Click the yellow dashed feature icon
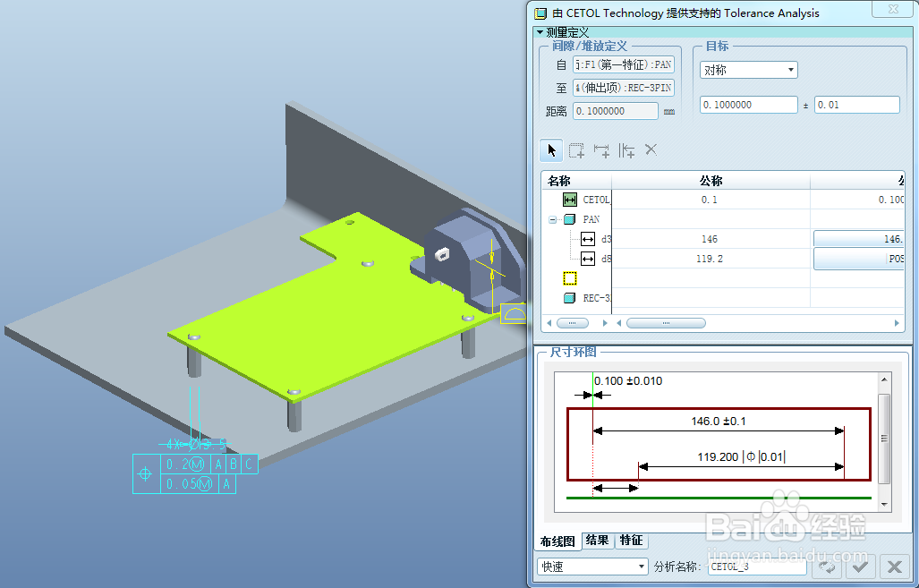The width and height of the screenshot is (919, 588). coord(570,277)
